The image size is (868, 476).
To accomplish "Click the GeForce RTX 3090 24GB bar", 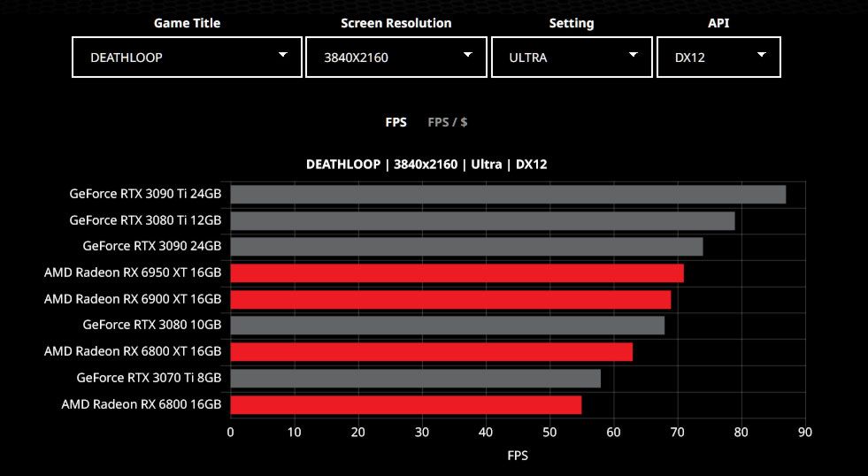I will click(466, 247).
